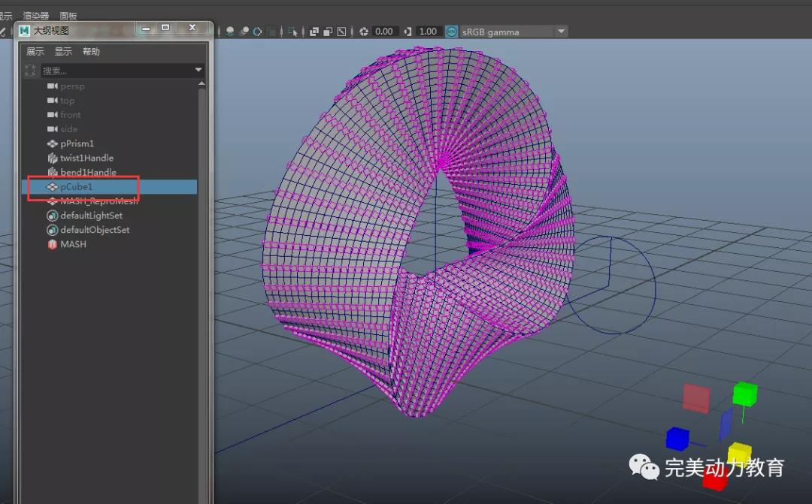Image resolution: width=812 pixels, height=504 pixels.
Task: Open the 展示 menu in outliner
Action: (x=35, y=52)
